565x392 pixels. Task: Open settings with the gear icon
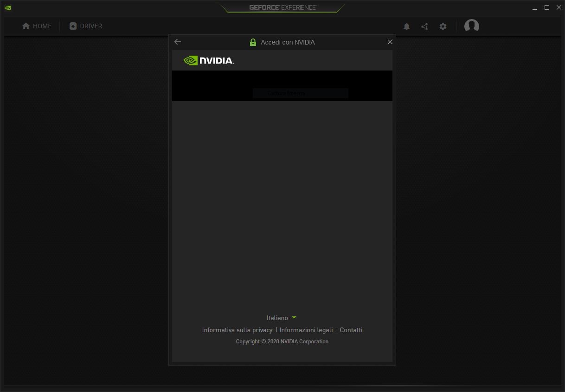point(443,26)
